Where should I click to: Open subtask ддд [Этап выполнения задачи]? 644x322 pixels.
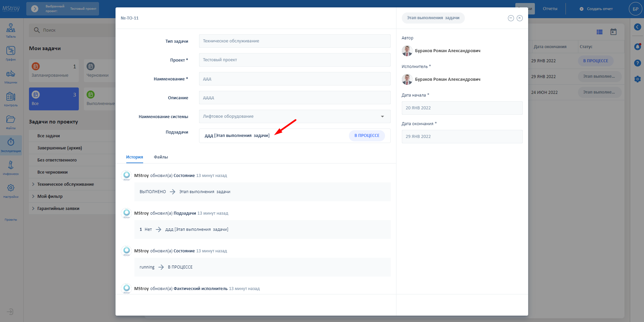tap(237, 136)
